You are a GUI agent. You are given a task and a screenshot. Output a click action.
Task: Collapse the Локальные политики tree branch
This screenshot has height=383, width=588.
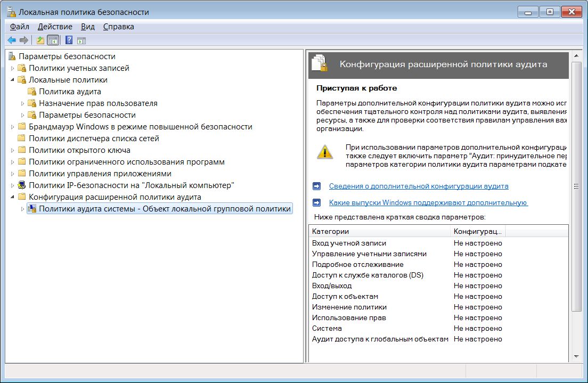11,79
